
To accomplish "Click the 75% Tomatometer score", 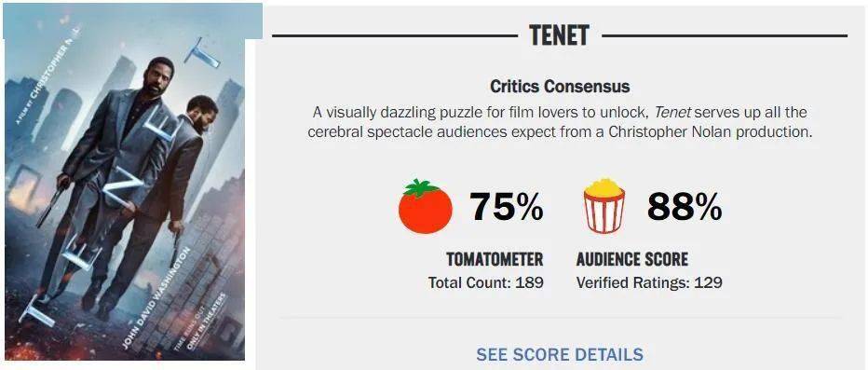I will coord(507,207).
